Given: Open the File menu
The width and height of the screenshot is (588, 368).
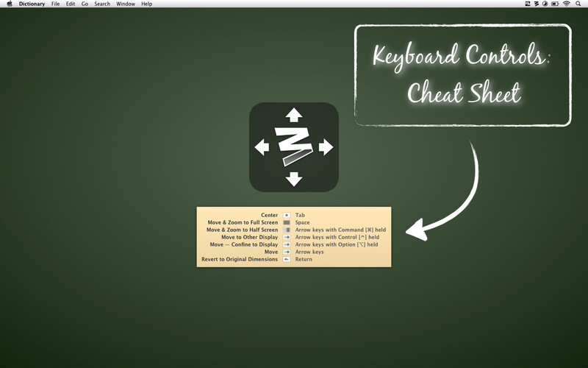Looking at the screenshot, I should (56, 4).
